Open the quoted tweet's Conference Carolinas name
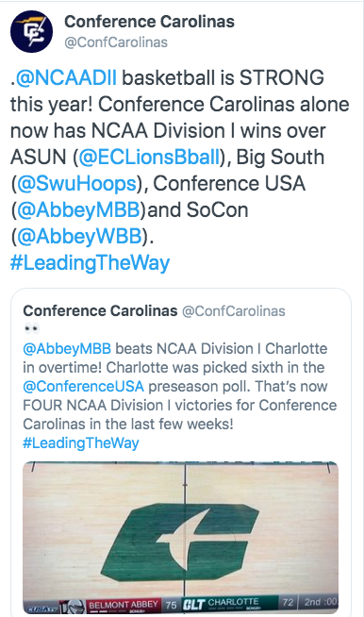Viewport: 364px width, 617px height. 100,311
